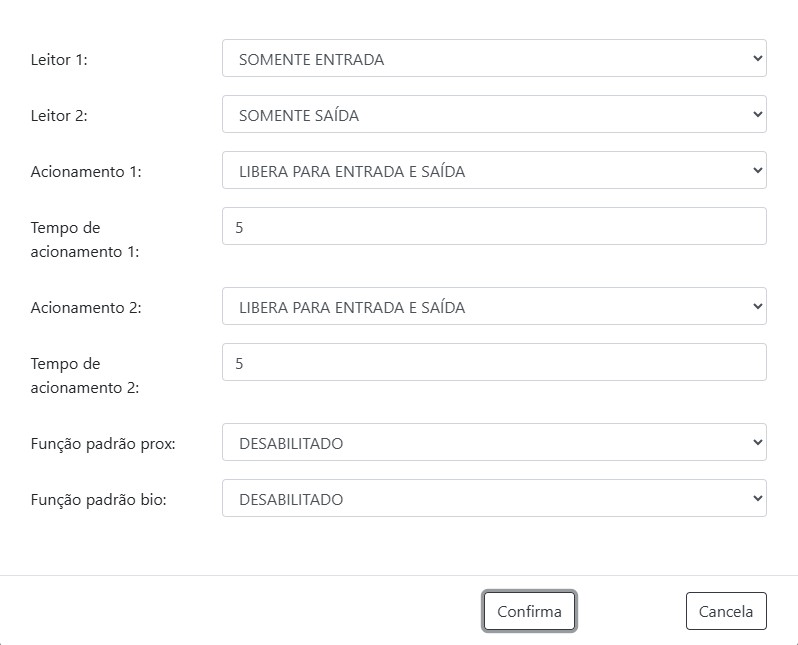
Task: Open the Acionamento 1 dropdown list
Action: click(x=493, y=171)
